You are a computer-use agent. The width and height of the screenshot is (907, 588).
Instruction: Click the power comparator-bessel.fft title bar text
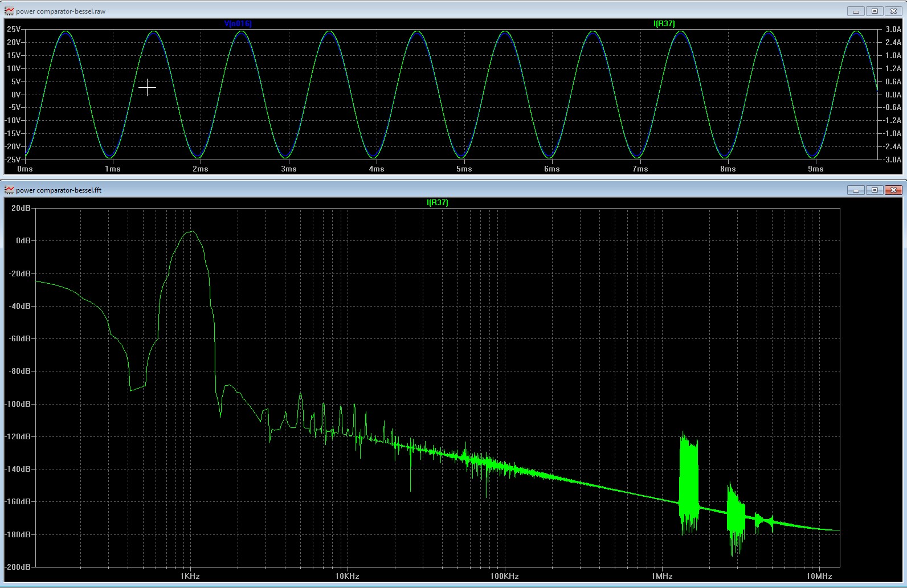59,190
